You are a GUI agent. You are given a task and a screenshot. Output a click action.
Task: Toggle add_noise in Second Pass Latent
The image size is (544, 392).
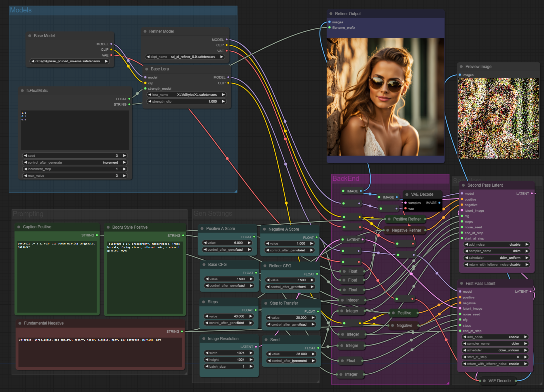(496, 244)
